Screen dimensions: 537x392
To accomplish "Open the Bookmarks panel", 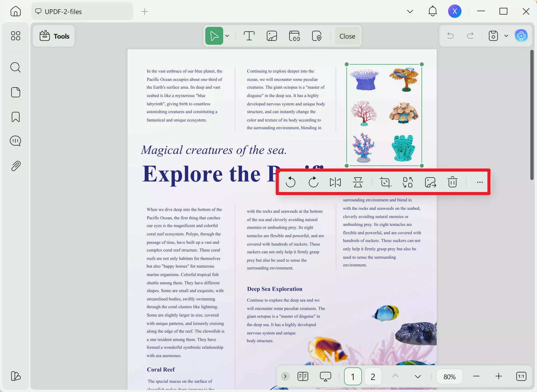I will pos(15,117).
